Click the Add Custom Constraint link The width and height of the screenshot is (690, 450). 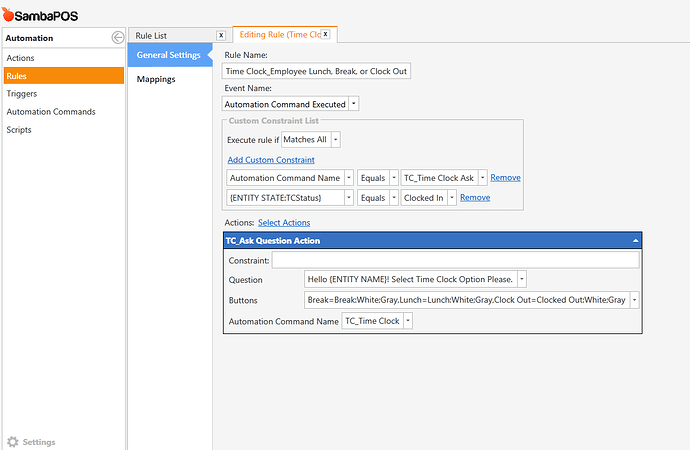271,159
